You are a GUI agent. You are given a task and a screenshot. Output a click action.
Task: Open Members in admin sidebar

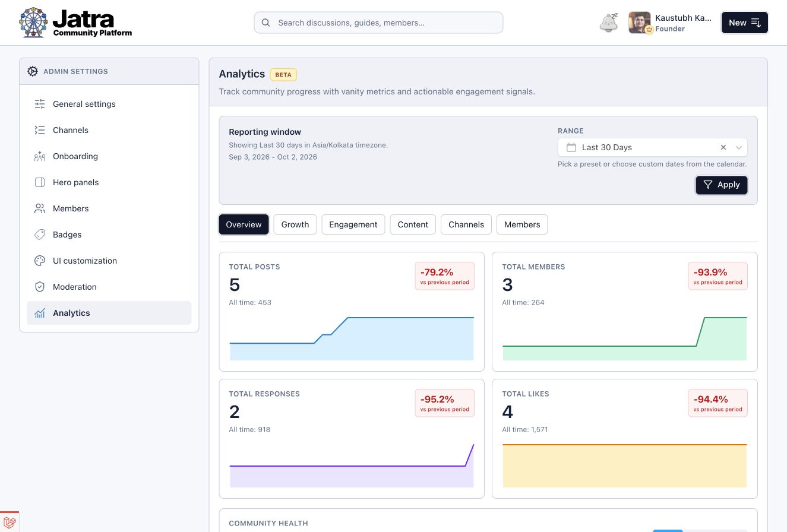pyautogui.click(x=109, y=208)
